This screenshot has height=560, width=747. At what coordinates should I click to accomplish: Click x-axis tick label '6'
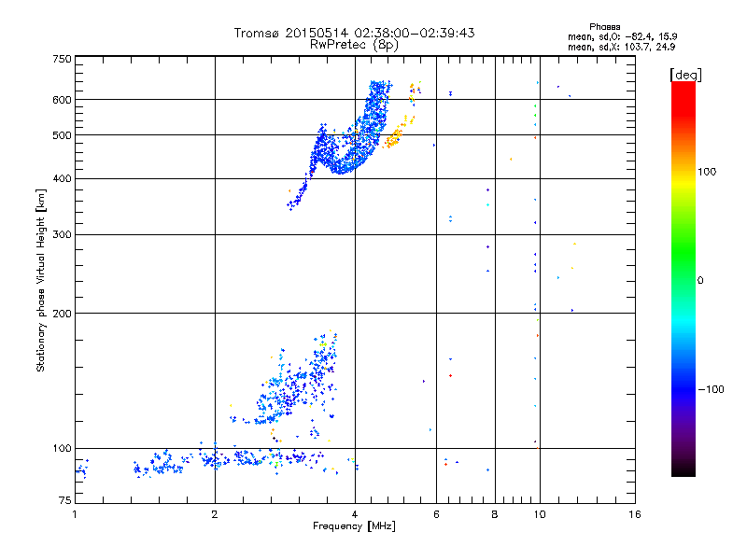(x=436, y=514)
